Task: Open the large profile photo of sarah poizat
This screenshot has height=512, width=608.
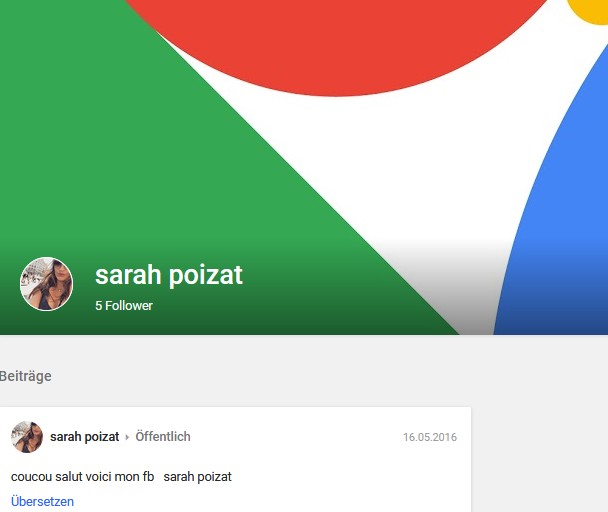Action: coord(46,284)
